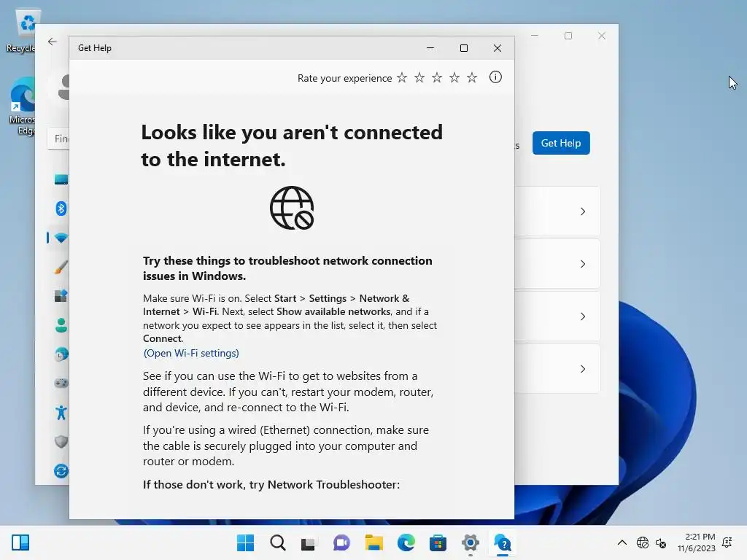Viewport: 747px width, 560px height.
Task: Expand the fourth Settings card chevron
Action: [x=583, y=368]
